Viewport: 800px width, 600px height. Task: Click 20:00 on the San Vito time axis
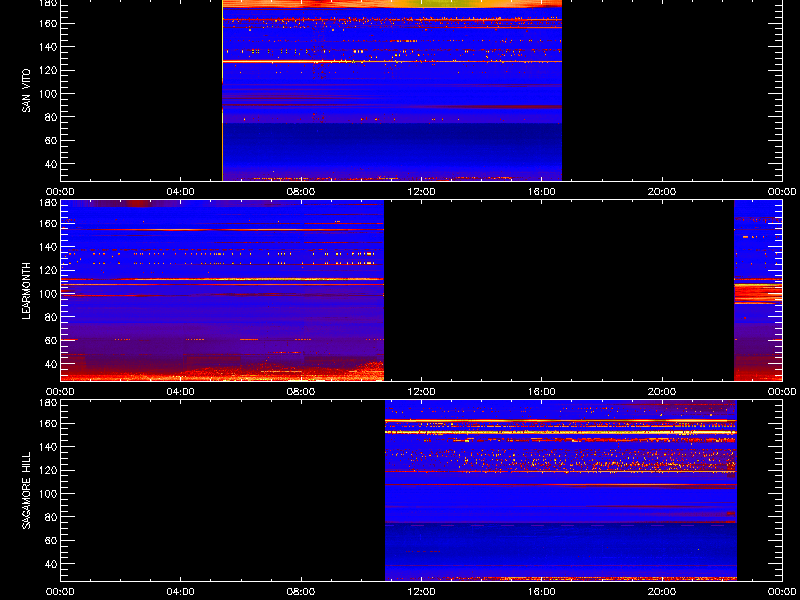point(662,192)
